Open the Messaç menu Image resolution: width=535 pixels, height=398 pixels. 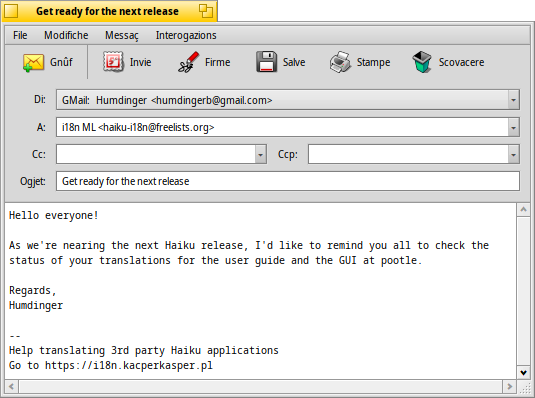point(122,35)
